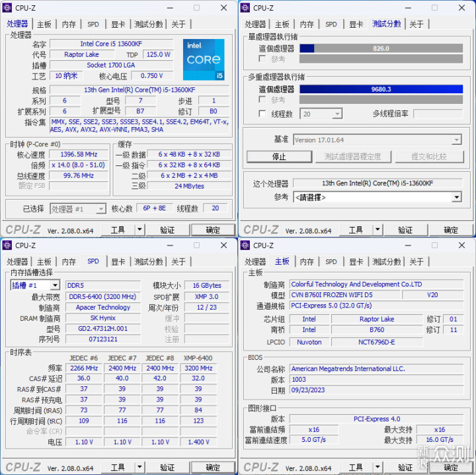This screenshot has width=476, height=475.
Task: Click 验证 in the benchmark (测试分数) window
Action: point(405,230)
